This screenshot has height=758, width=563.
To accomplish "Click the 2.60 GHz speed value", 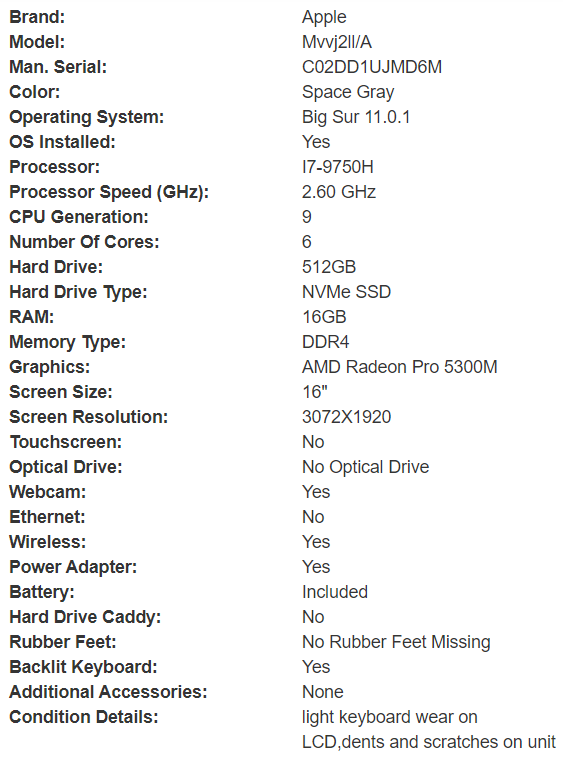I will (x=339, y=192).
